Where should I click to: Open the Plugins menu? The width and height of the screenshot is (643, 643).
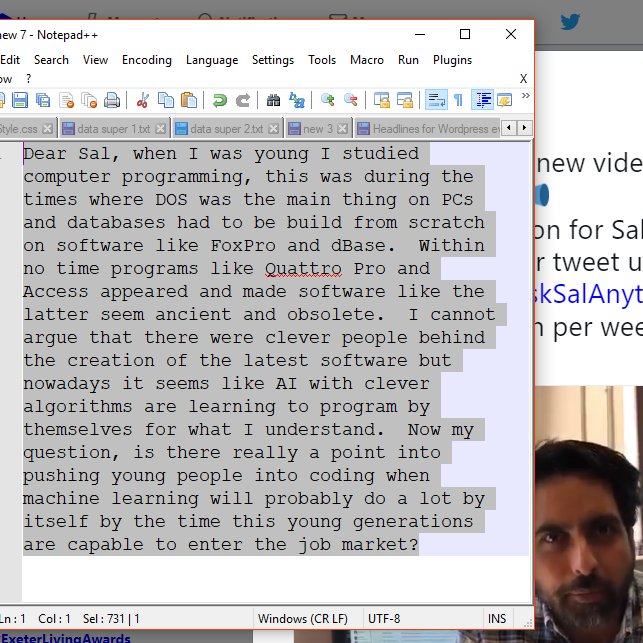(452, 60)
